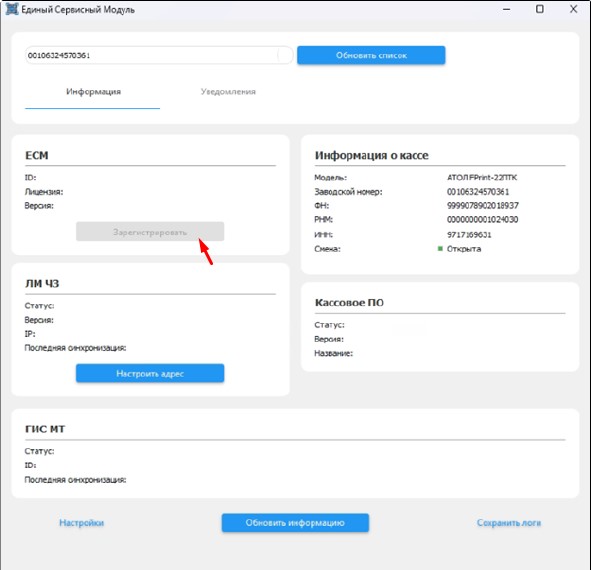Select the ФН number value

[x=482, y=205]
